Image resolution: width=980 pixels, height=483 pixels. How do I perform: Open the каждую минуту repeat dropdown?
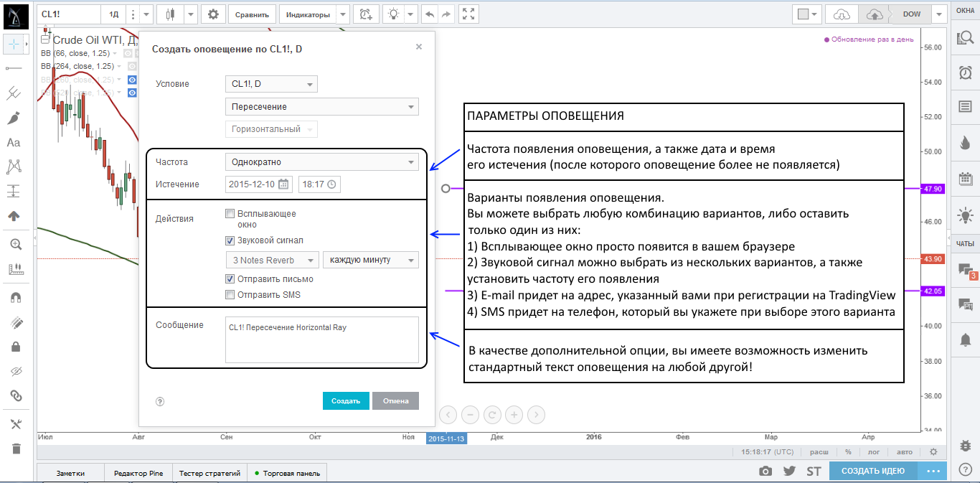click(371, 260)
